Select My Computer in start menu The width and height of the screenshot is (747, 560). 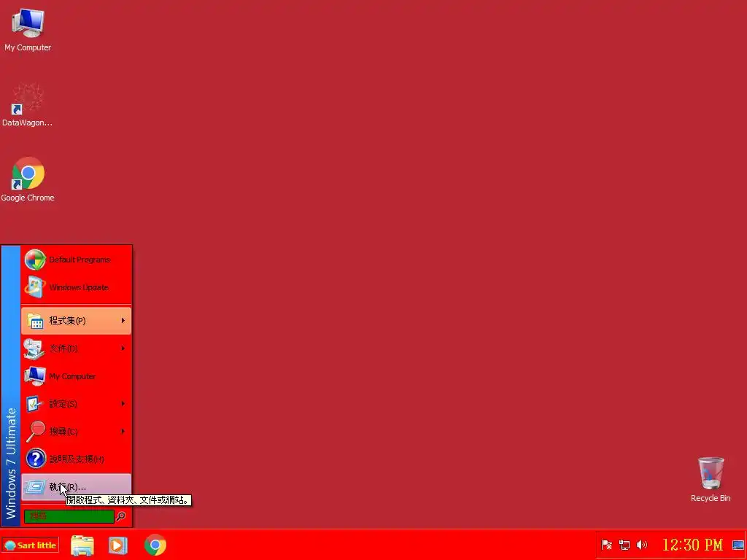(76, 376)
